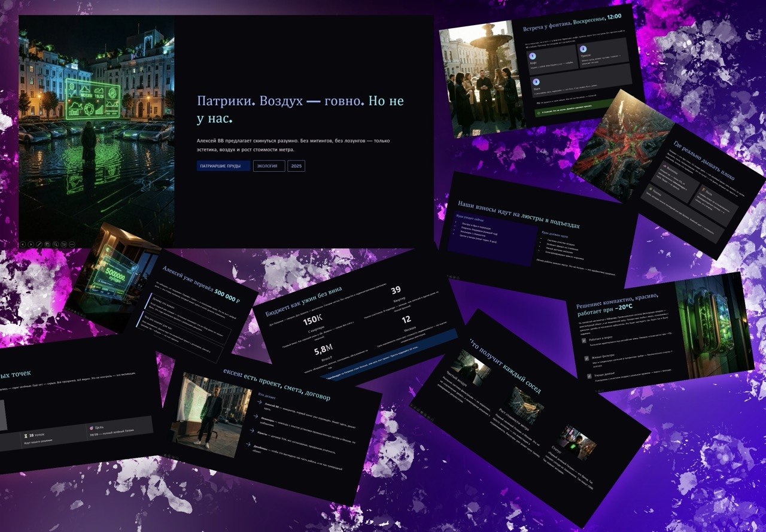The image size is (766, 532).
Task: Click the 'Рост стоимости метра' label
Action: click(x=513, y=418)
